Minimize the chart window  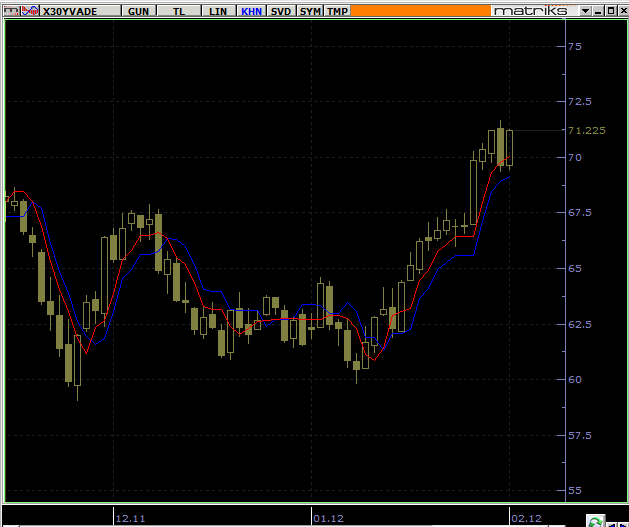coord(598,11)
